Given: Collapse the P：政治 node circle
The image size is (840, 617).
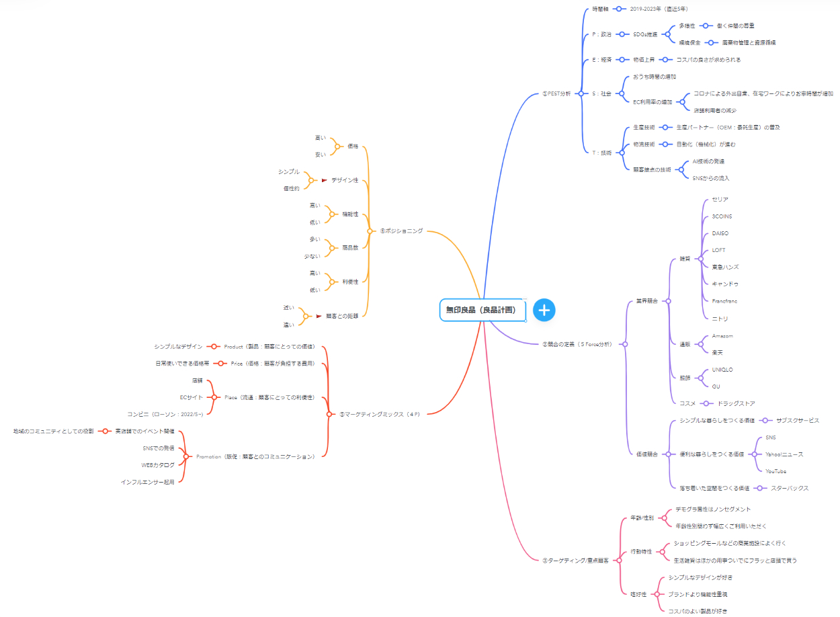Looking at the screenshot, I should (x=622, y=34).
